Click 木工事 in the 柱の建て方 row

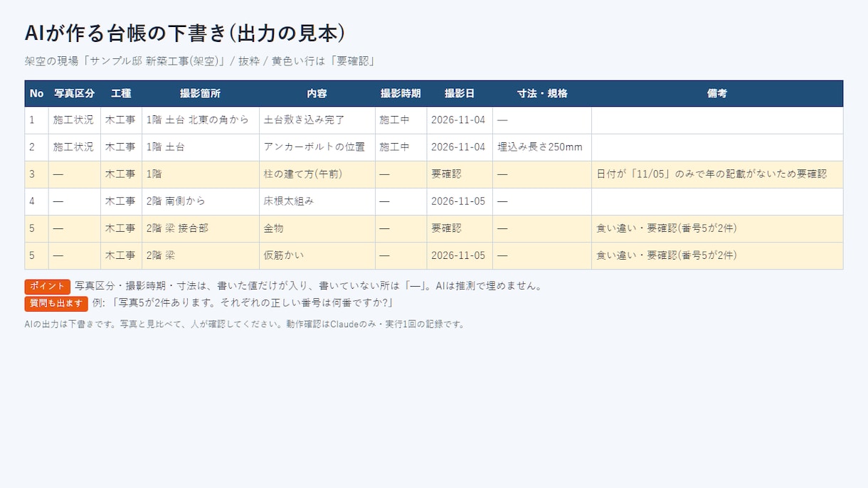coord(120,174)
